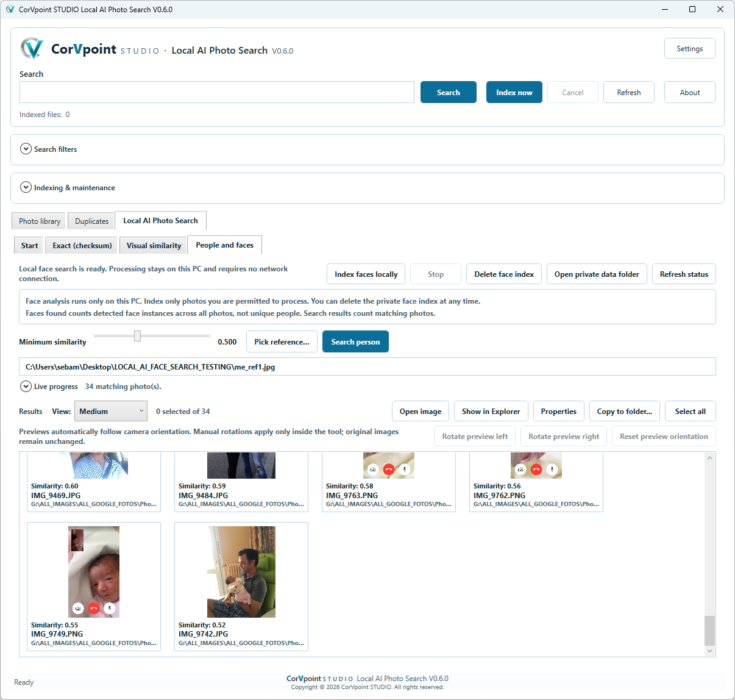This screenshot has height=700, width=735.
Task: Click in the main Search text field
Action: tap(217, 92)
